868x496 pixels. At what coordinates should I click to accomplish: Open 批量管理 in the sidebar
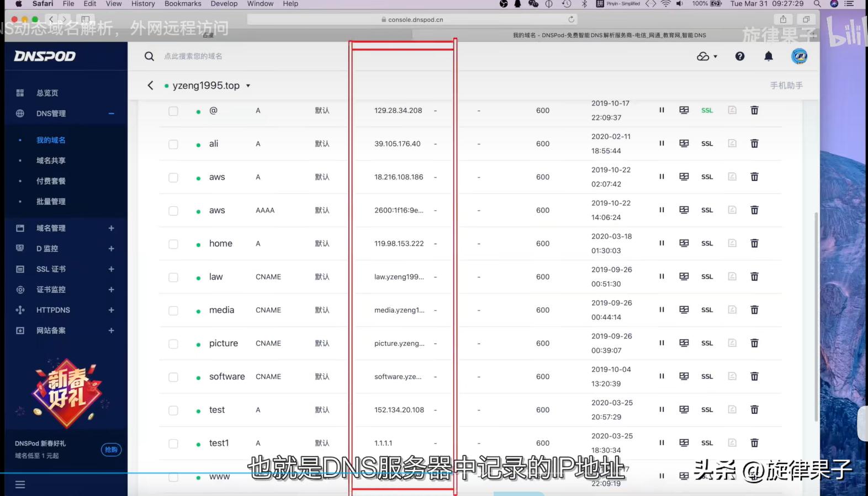click(x=51, y=201)
